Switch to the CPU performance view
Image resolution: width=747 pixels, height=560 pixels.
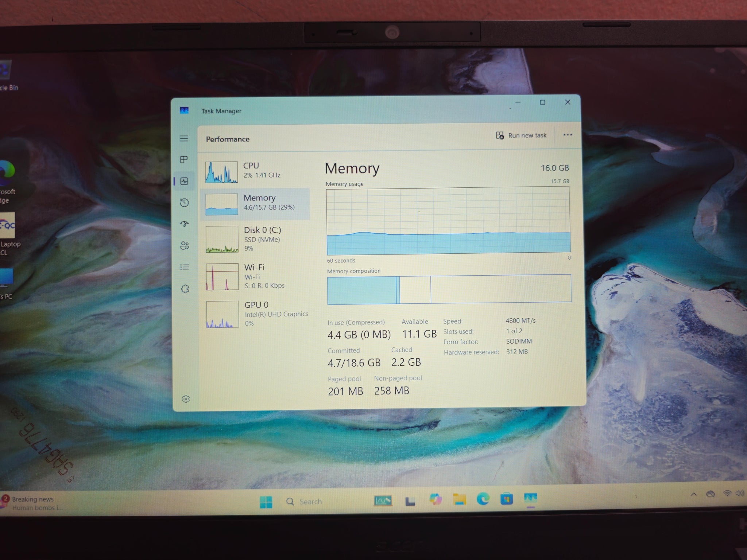click(x=255, y=171)
